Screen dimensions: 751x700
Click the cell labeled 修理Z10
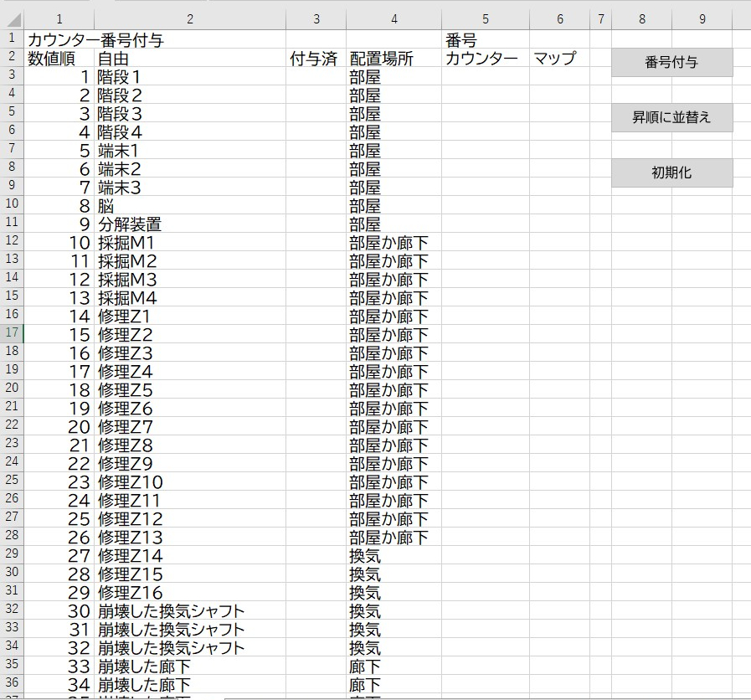(190, 481)
